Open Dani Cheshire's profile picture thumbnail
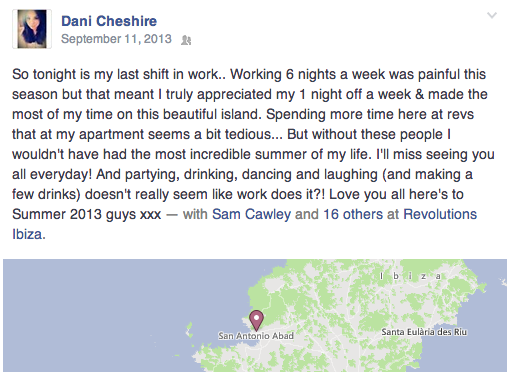Screen dimensions: 510x373 click(32, 29)
